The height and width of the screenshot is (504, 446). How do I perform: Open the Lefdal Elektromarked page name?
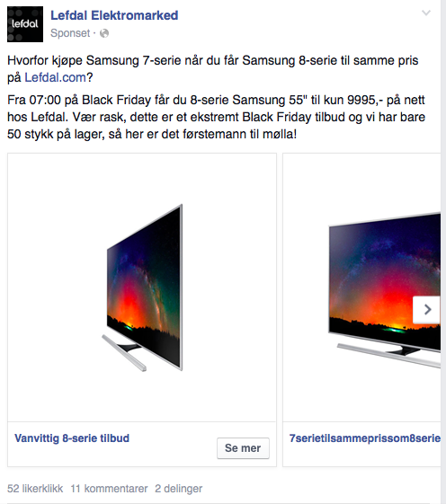(x=114, y=15)
